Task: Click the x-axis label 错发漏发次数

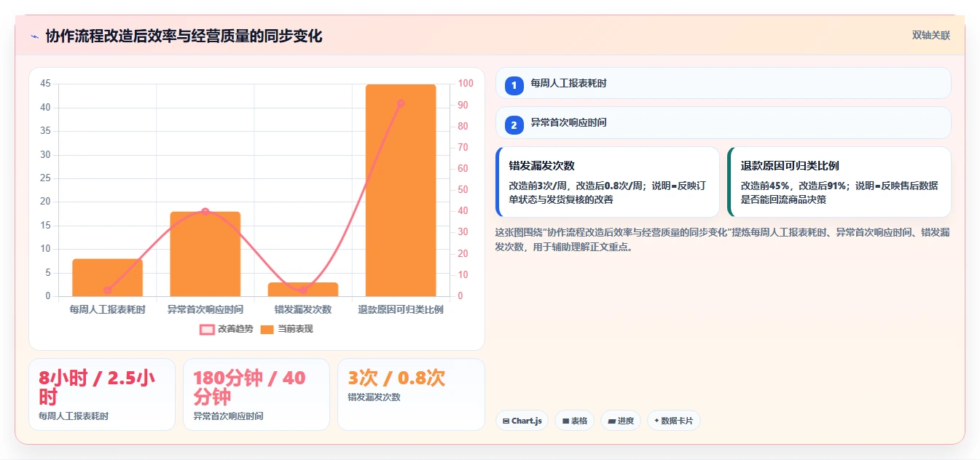Action: 303,309
